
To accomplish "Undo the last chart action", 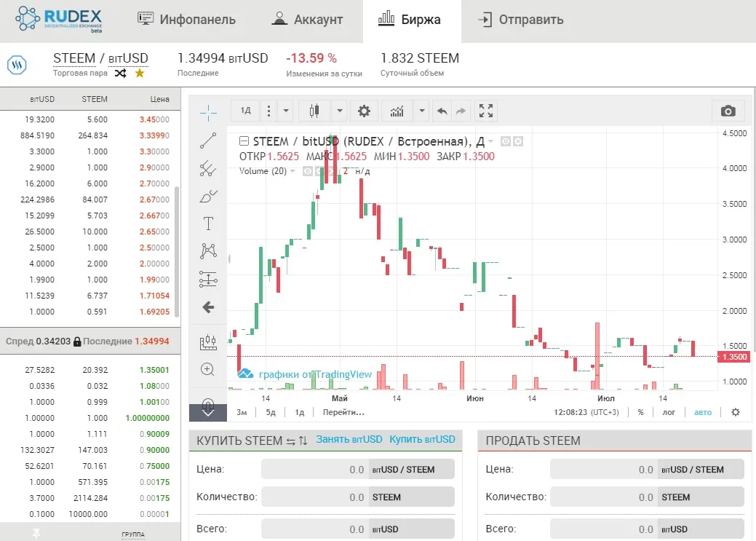I will pos(442,111).
